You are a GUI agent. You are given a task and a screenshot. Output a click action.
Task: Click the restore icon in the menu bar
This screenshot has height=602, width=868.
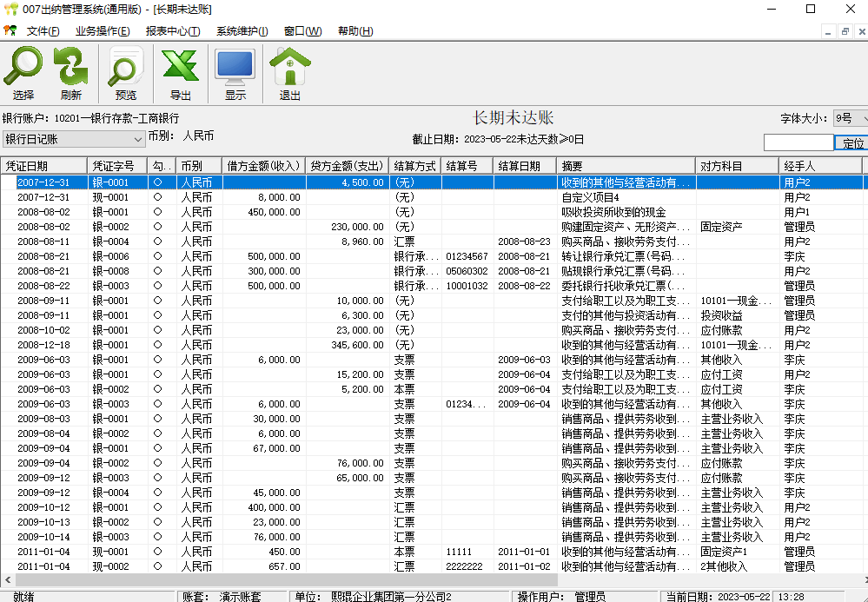click(845, 31)
